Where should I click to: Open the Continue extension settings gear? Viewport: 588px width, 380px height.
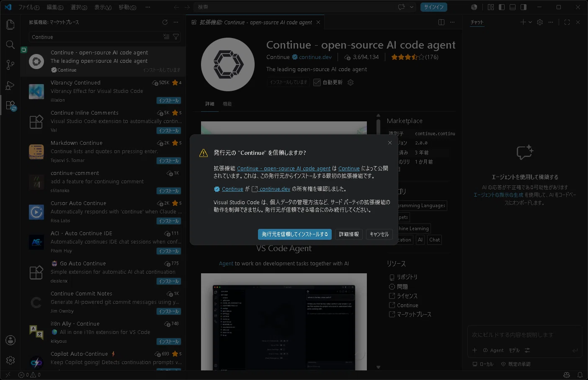[x=351, y=82]
